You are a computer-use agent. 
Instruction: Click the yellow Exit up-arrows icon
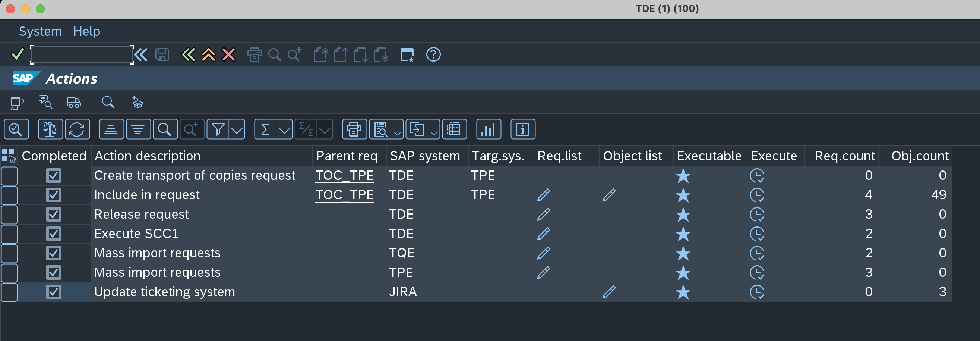point(208,54)
